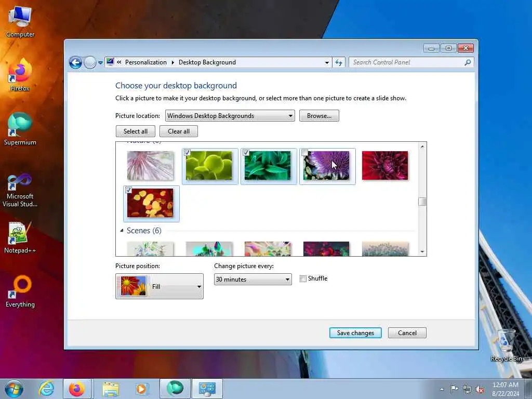The height and width of the screenshot is (399, 532).
Task: Enable the Shuffle checkbox
Action: (303, 279)
